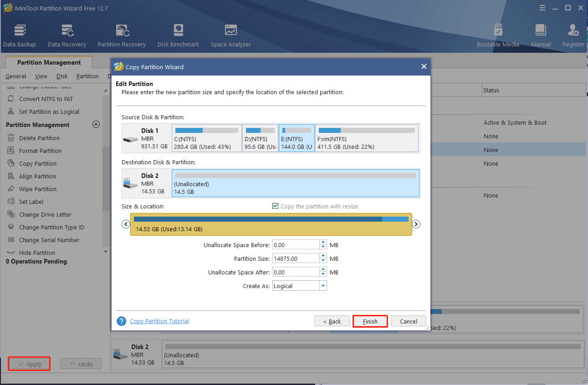Click the left arrow beside size bar
This screenshot has height=385, width=588.
(126, 224)
